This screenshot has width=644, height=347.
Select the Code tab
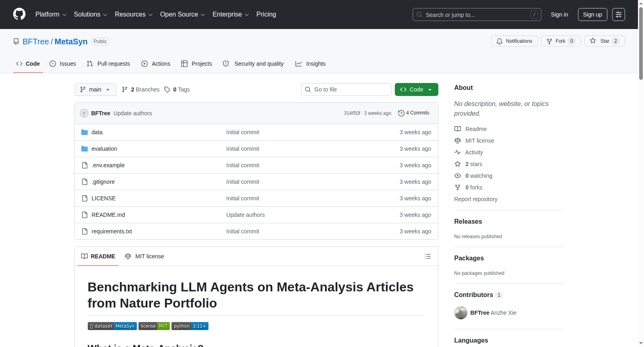(x=28, y=64)
